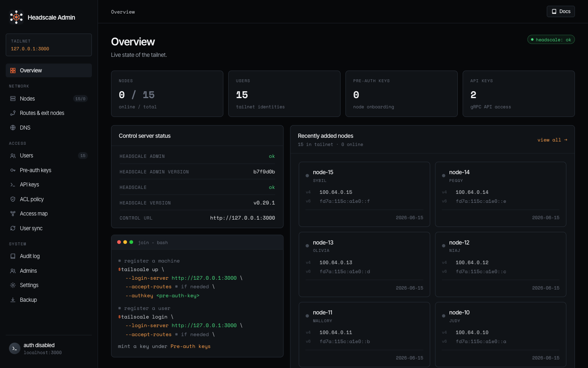Click the API keys stat card
The image size is (588, 368).
[519, 94]
